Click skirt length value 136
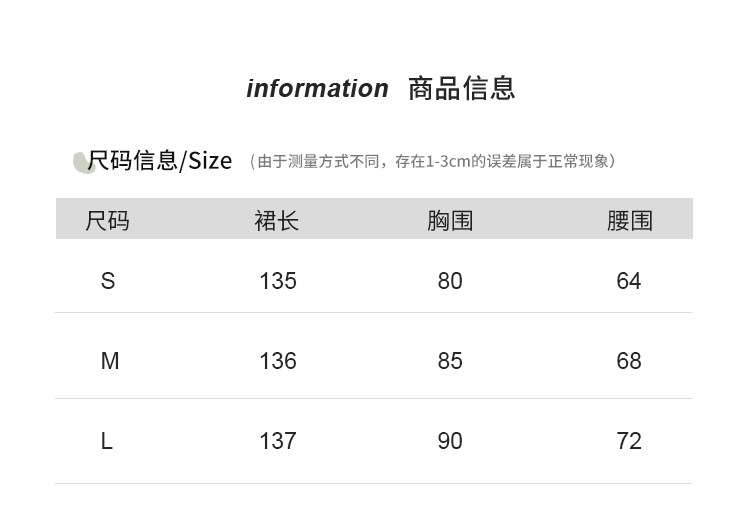Viewport: 750px width, 505px height. [278, 361]
